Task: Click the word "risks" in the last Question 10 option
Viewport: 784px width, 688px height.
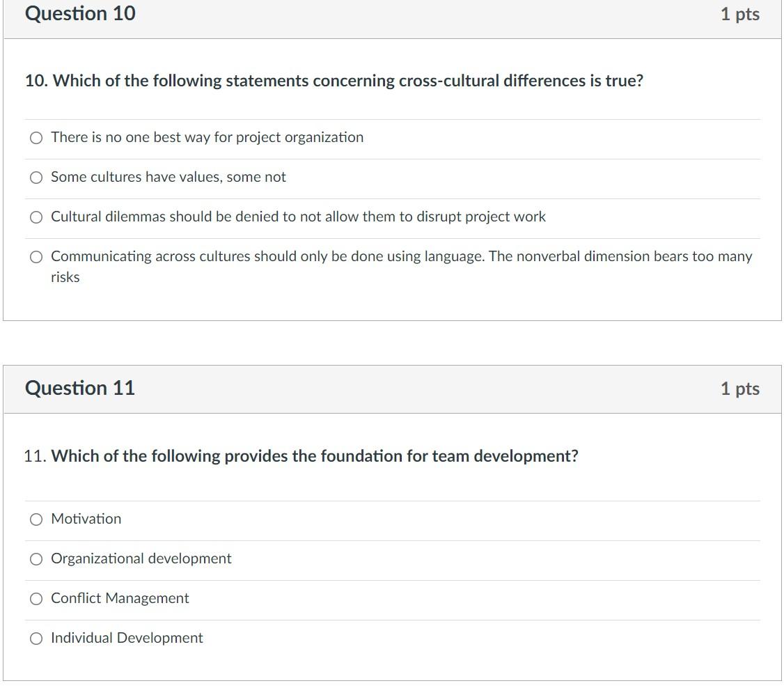Action: point(65,276)
